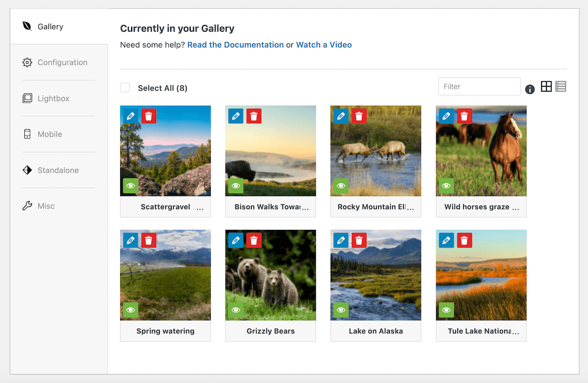Edit the Rocky Mountain Elk image

click(x=341, y=116)
